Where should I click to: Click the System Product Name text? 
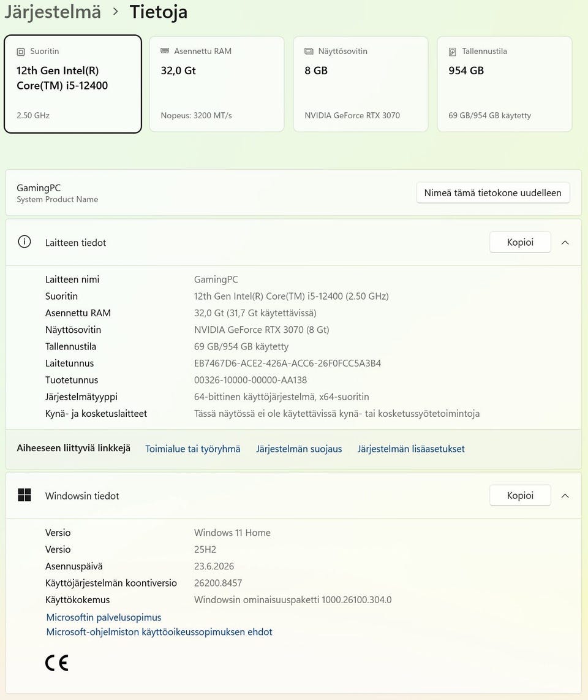coord(58,200)
